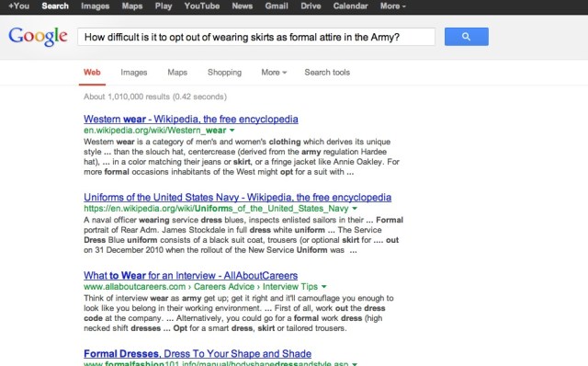Open Maps in the top black bar
Viewport: 588px width, 366px height.
click(x=132, y=6)
